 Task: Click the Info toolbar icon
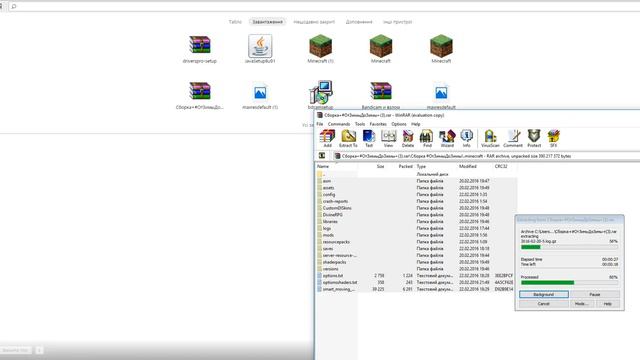click(x=467, y=138)
